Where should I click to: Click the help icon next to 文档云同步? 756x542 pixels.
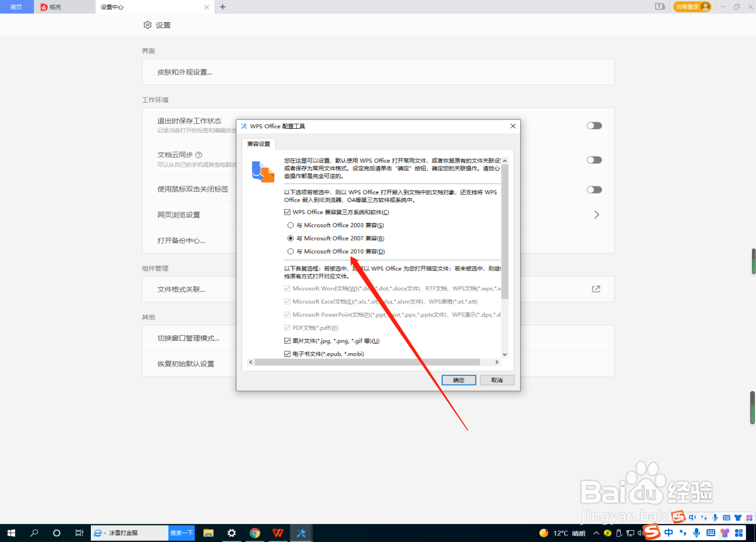[x=199, y=155]
